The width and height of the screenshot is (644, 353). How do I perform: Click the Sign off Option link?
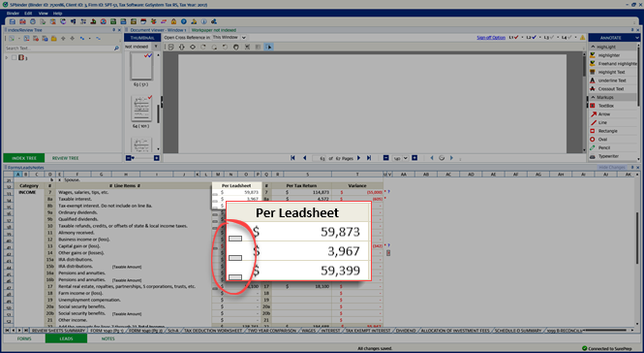click(491, 38)
